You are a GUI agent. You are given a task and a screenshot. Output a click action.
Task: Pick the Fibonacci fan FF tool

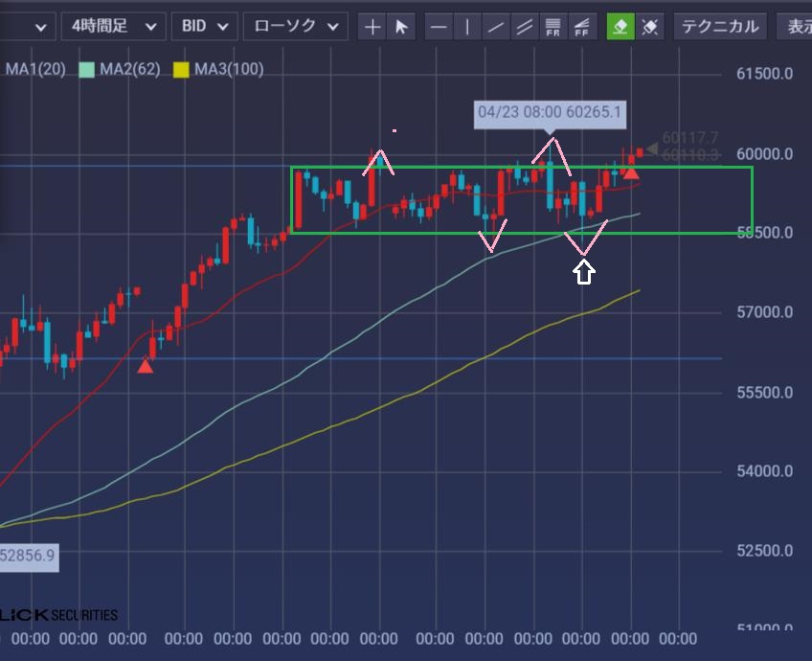(581, 27)
